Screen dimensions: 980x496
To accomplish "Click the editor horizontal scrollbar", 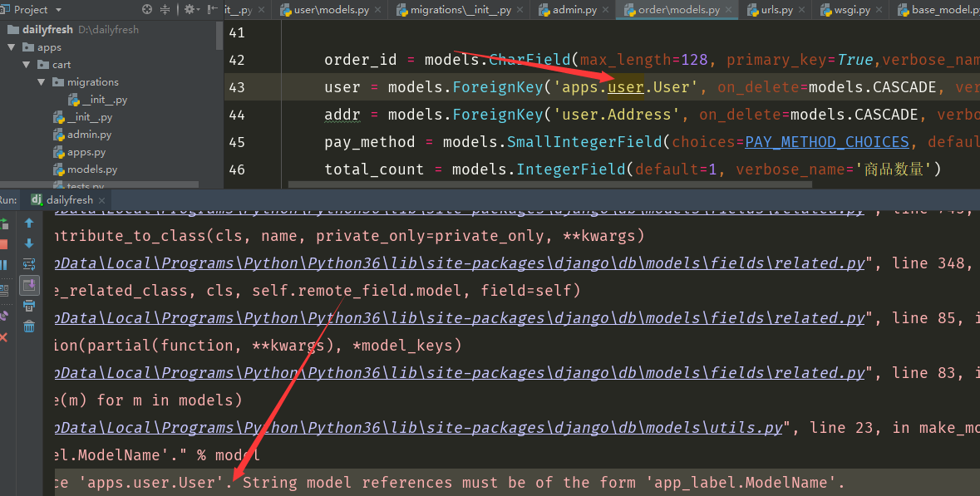I will point(550,185).
